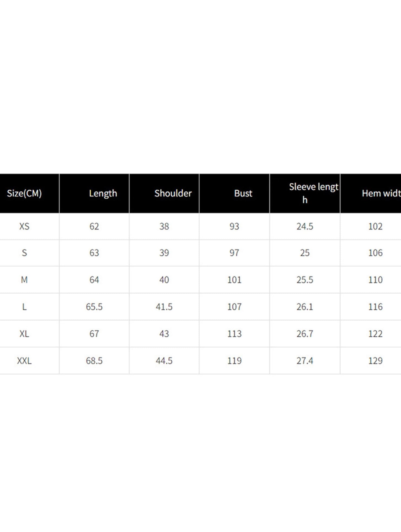This screenshot has width=401, height=532.
Task: Click the XL size row label
Action: [x=24, y=334]
